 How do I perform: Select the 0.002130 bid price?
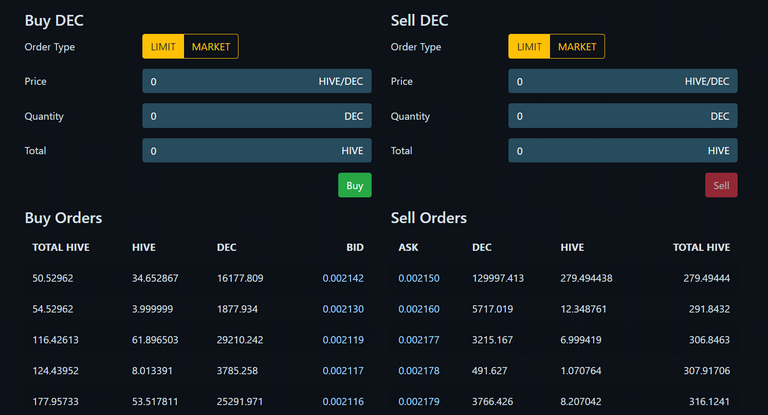343,309
